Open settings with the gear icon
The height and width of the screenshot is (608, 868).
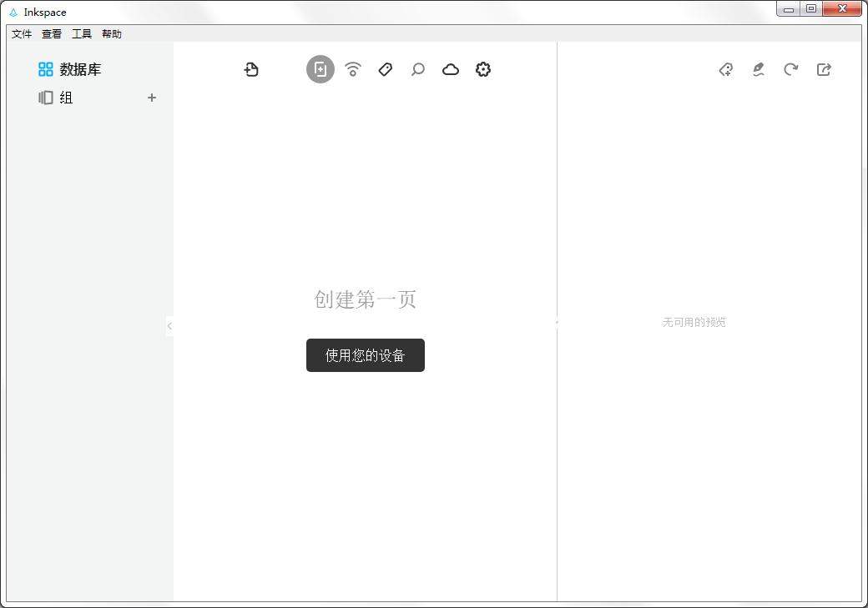[x=483, y=69]
